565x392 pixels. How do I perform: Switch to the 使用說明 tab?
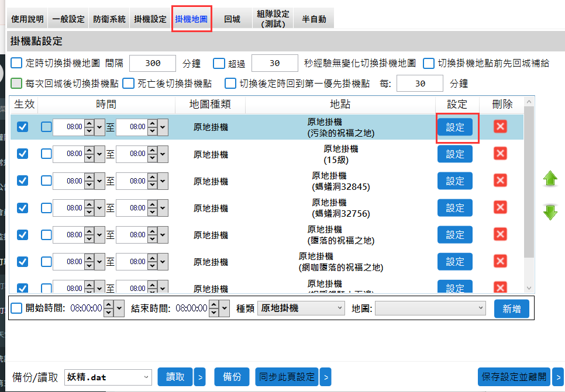point(27,19)
